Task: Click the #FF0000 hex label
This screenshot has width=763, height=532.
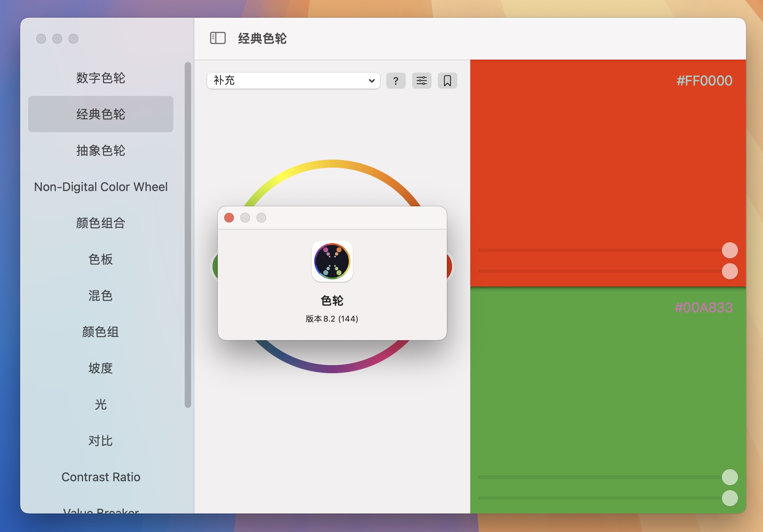Action: [x=704, y=81]
